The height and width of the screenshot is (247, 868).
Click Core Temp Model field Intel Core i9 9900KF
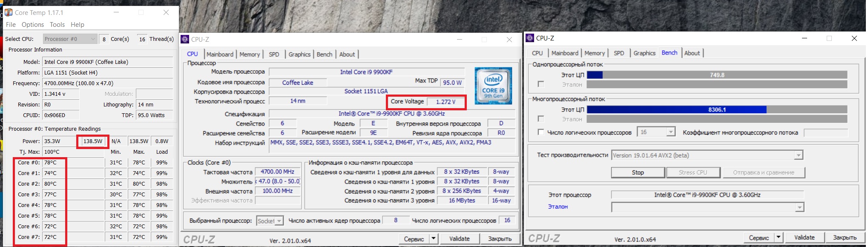(108, 62)
